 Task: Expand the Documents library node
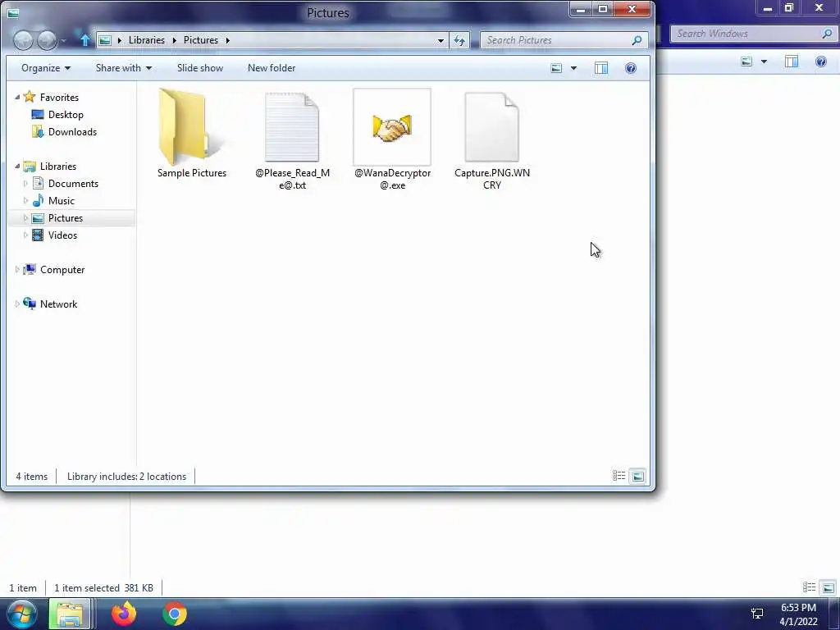click(x=25, y=183)
